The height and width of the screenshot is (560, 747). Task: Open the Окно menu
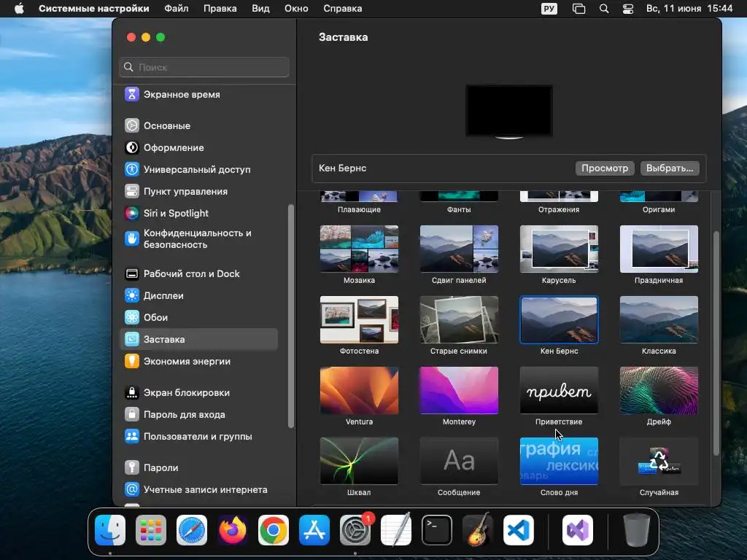coord(296,9)
